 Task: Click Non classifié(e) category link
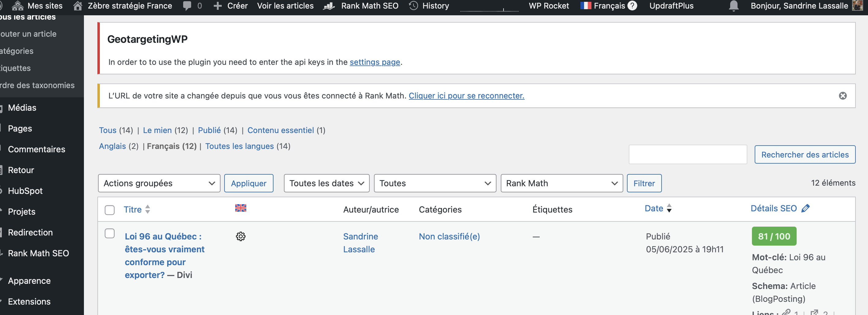pos(449,237)
